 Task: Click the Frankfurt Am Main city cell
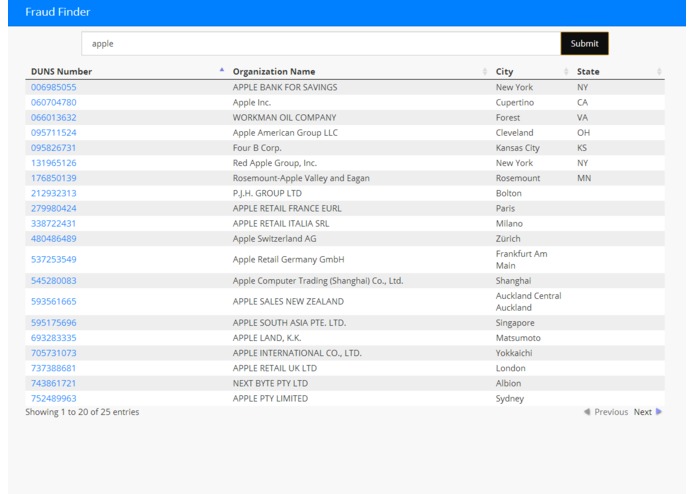click(521, 260)
